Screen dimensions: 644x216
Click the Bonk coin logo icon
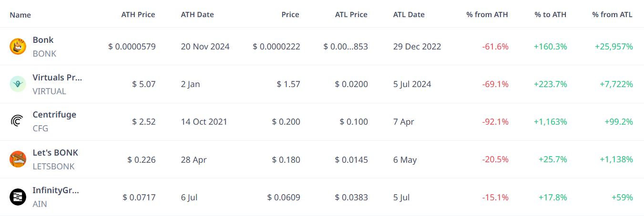tap(18, 47)
